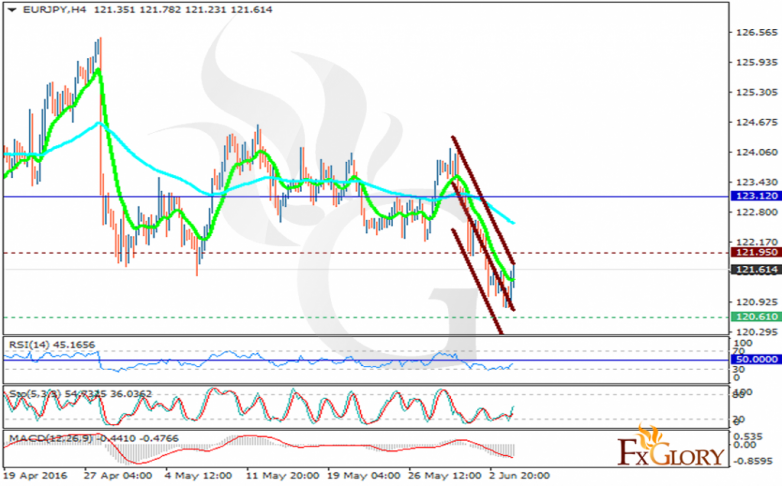The image size is (782, 486).
Task: Click the chart menu triangle beside EURJPY,H4
Action: pos(12,9)
